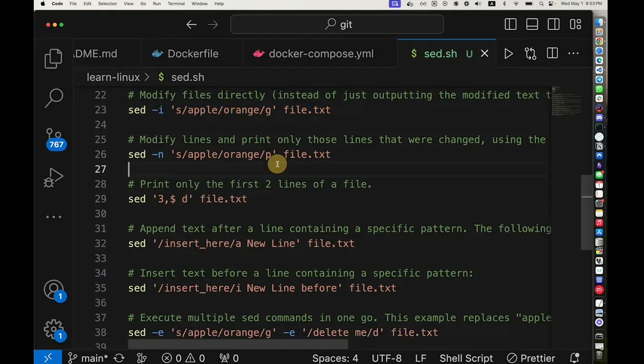Show problems panel via errors and warnings count

click(183, 358)
